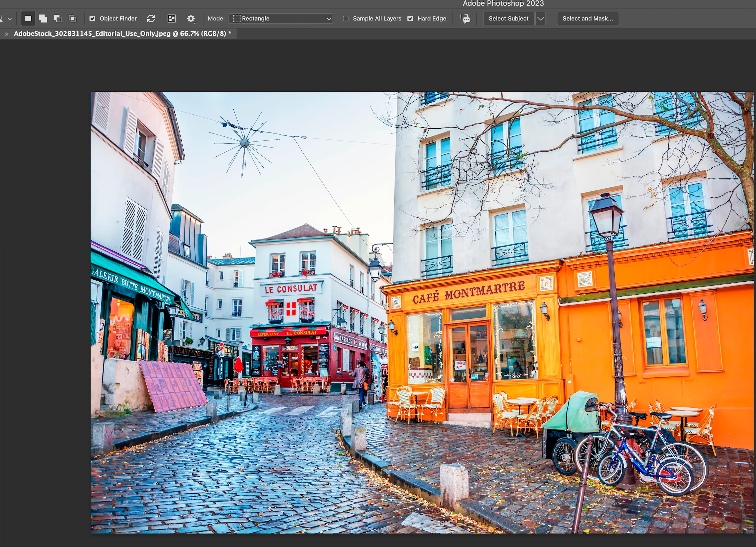Click the Add to Selection icon
This screenshot has width=756, height=547.
tap(43, 19)
